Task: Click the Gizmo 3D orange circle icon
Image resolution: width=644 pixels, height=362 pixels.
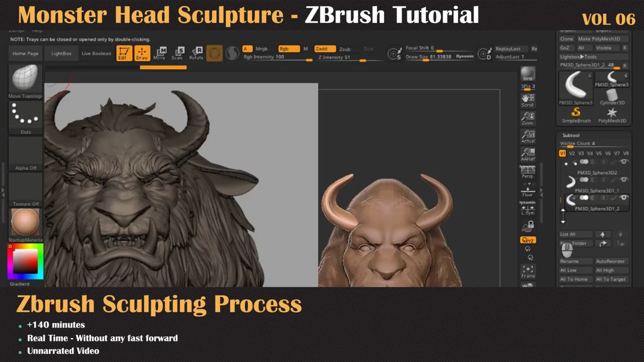Action: tap(215, 53)
